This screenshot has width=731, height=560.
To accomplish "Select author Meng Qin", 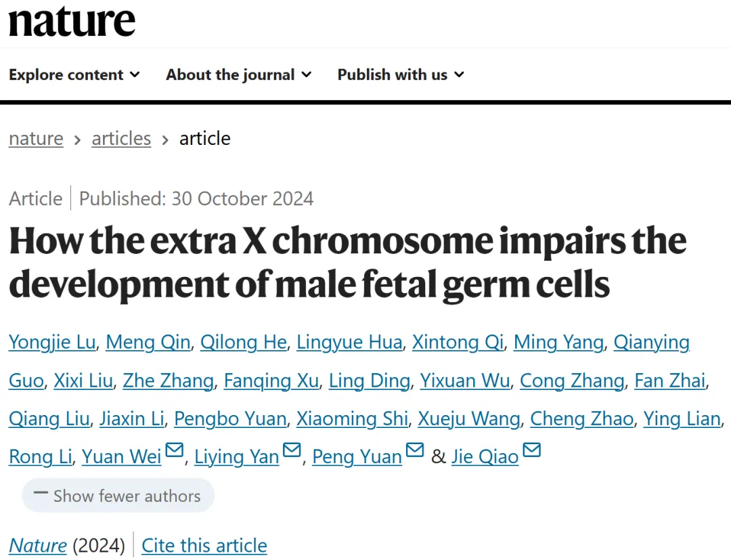I will (x=148, y=342).
